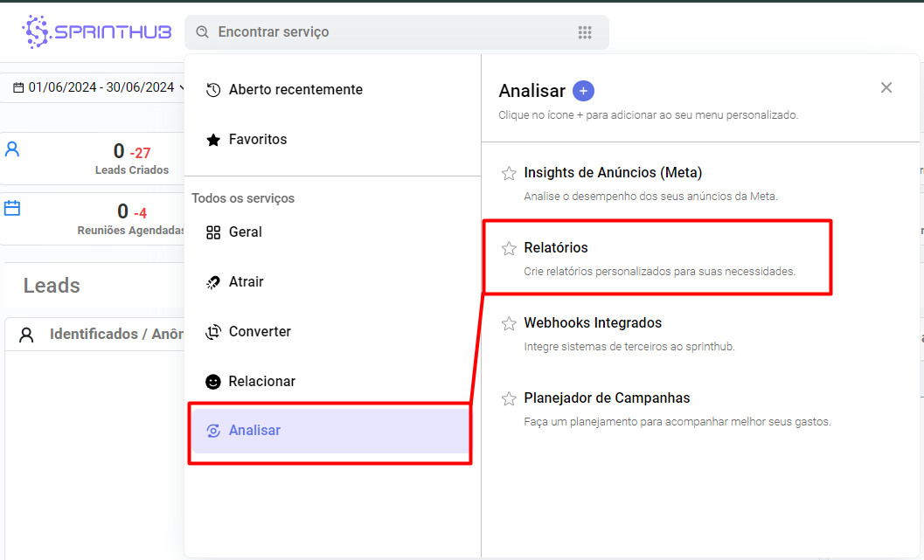
Task: Close the Analisar services panel
Action: (886, 87)
